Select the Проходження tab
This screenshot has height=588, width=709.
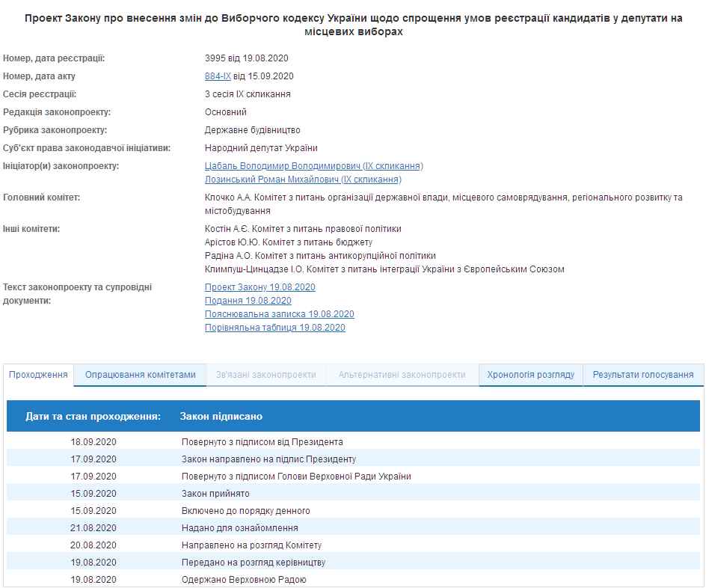point(39,375)
